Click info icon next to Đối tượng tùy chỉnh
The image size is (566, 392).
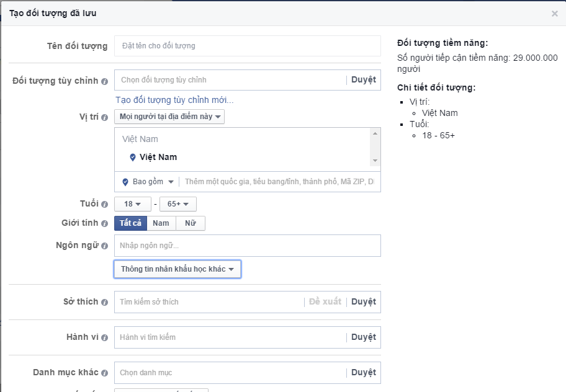(104, 81)
